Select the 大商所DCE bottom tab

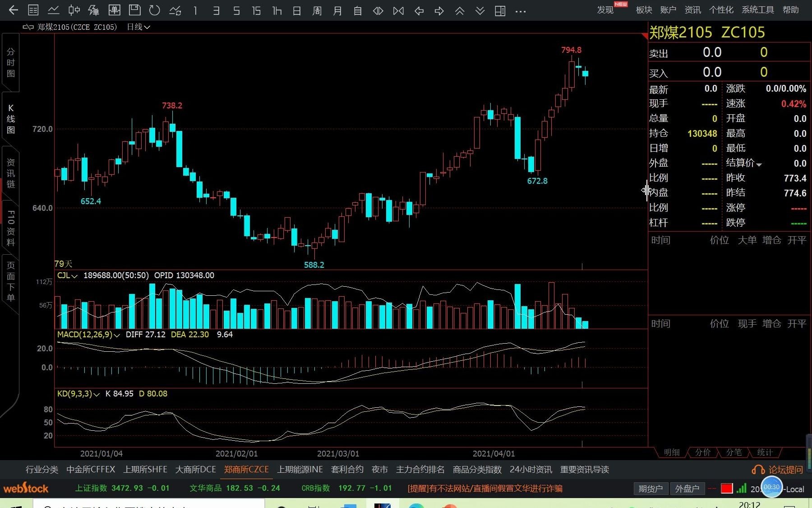(196, 470)
